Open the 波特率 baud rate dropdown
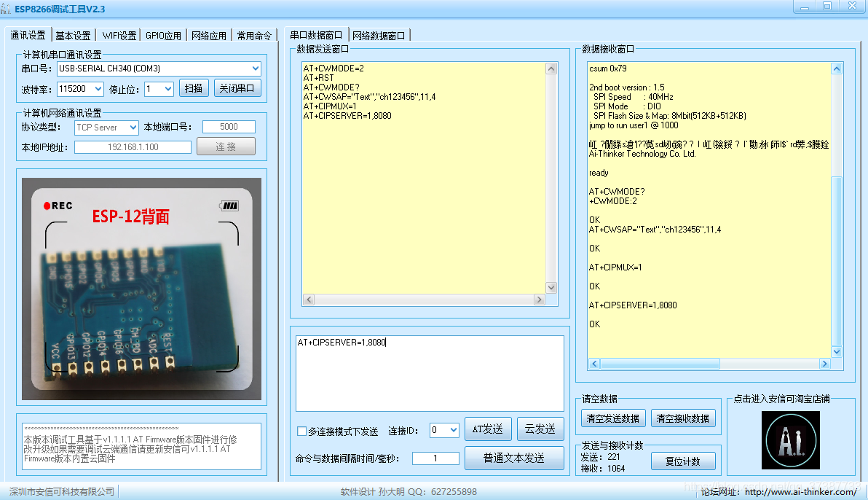The image size is (868, 500). 98,89
